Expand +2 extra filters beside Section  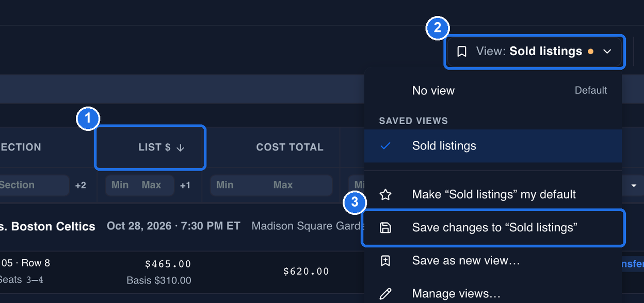81,186
